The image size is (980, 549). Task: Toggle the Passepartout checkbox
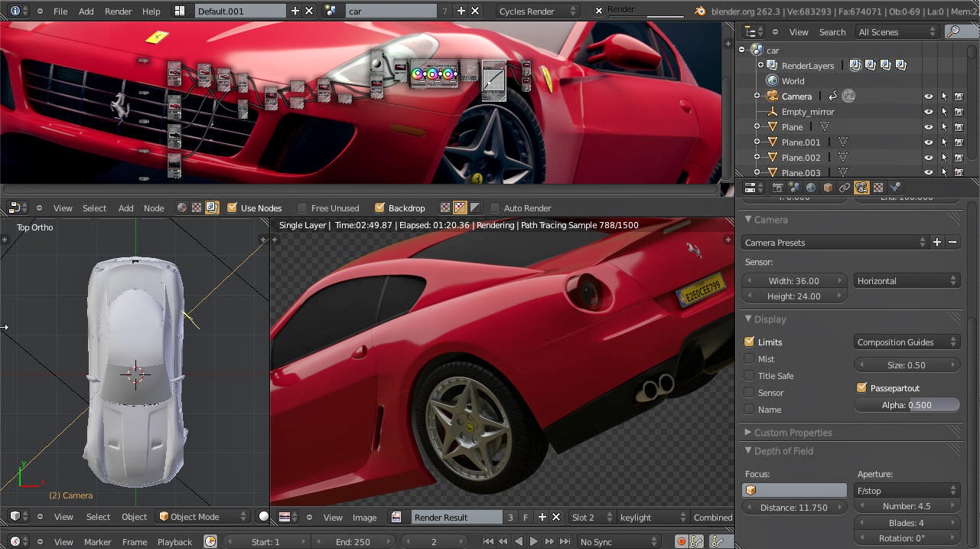click(x=862, y=387)
